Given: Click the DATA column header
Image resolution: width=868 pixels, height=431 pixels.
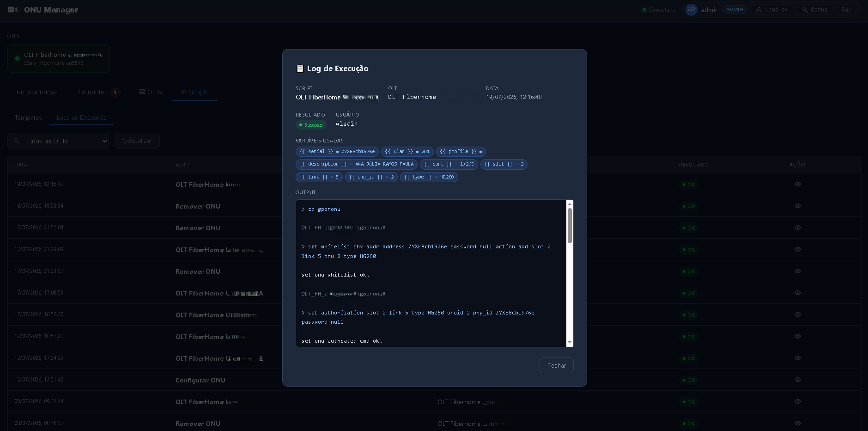Looking at the screenshot, I should (x=21, y=165).
